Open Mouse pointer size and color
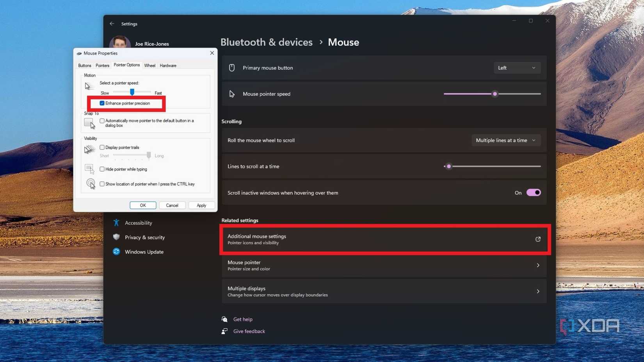Viewport: 644px width, 362px height. (384, 265)
